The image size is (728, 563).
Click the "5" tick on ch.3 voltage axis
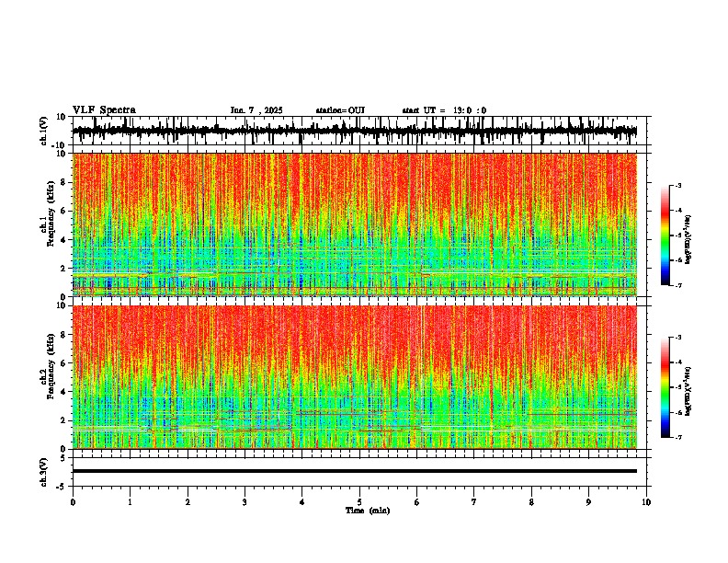[64, 458]
